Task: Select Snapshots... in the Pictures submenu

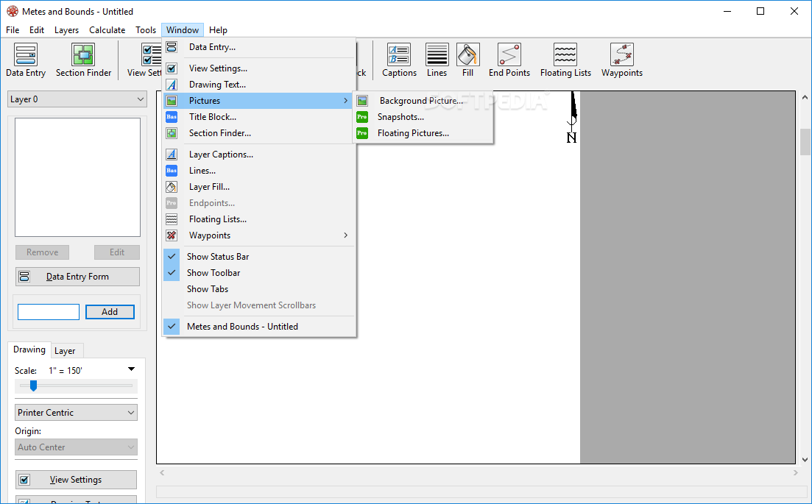Action: [x=423, y=117]
